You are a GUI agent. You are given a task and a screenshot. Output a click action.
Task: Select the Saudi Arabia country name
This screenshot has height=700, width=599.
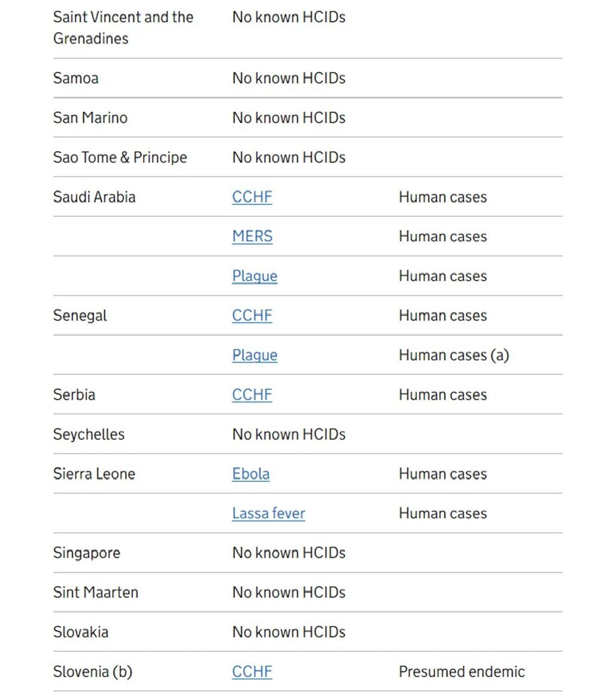point(94,197)
